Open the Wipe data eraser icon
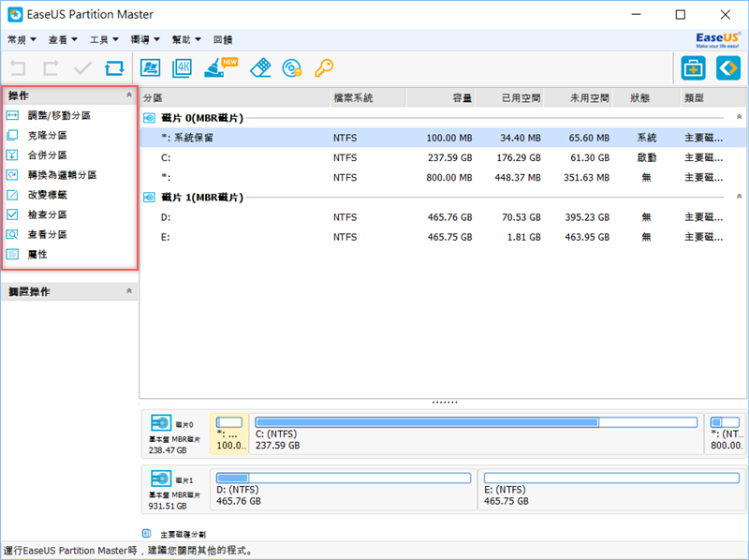Screen dimensions: 749x560 pos(260,68)
